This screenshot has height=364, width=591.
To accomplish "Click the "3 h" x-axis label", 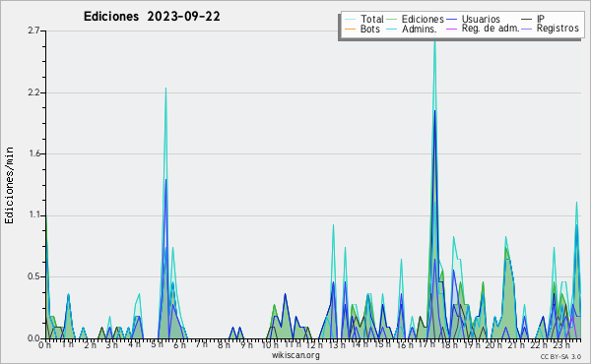I will pyautogui.click(x=111, y=344).
